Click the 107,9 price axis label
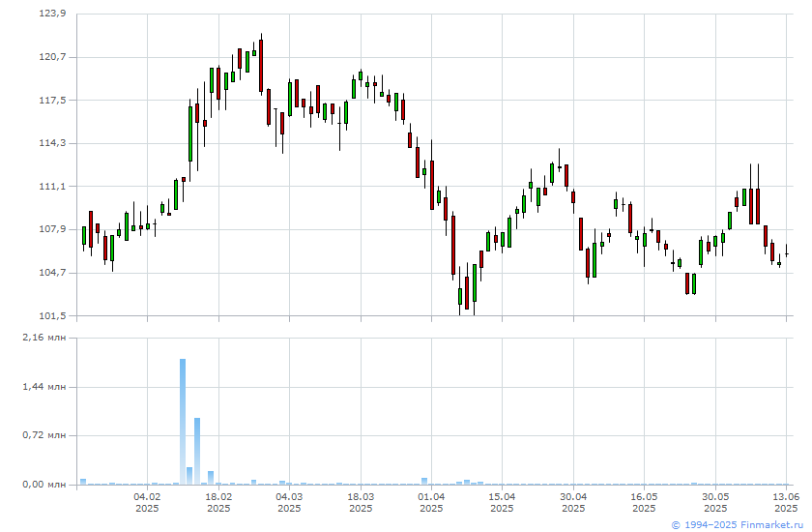This screenshot has width=812, height=532. pyautogui.click(x=53, y=229)
